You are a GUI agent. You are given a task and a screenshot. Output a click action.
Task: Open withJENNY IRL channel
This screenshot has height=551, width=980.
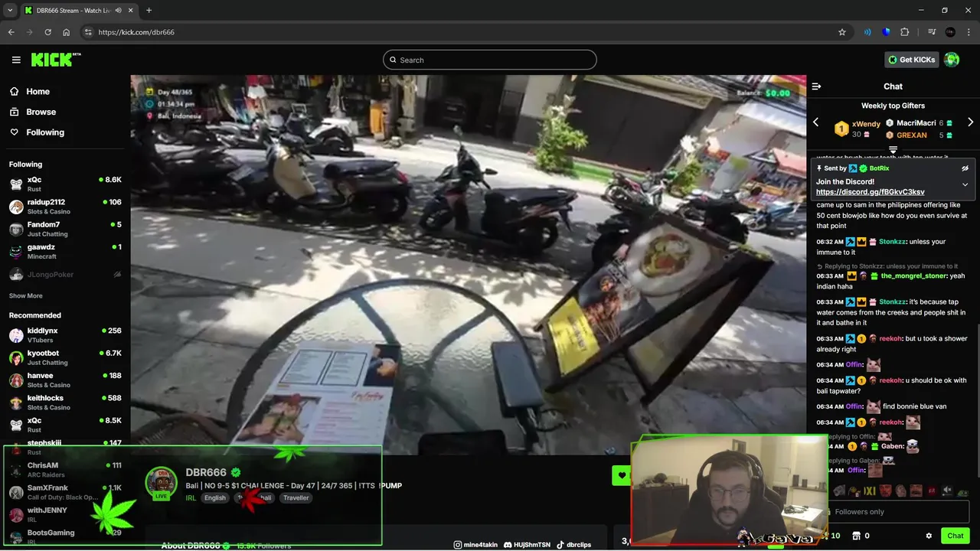65,514
